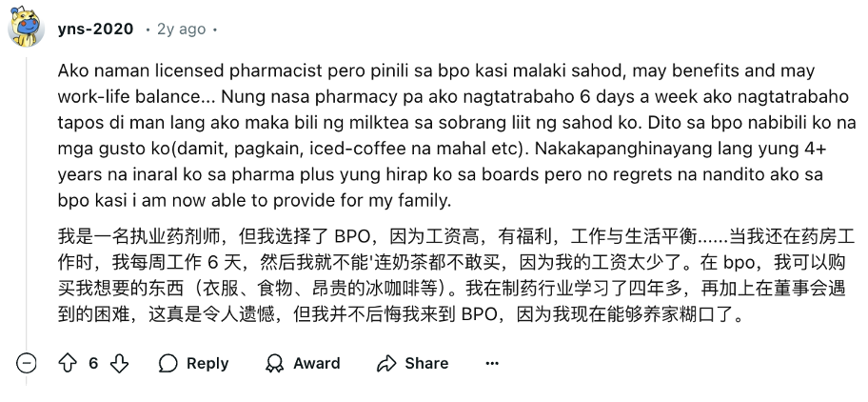Click the speech bubble Reply icon
The width and height of the screenshot is (868, 402).
tap(168, 363)
